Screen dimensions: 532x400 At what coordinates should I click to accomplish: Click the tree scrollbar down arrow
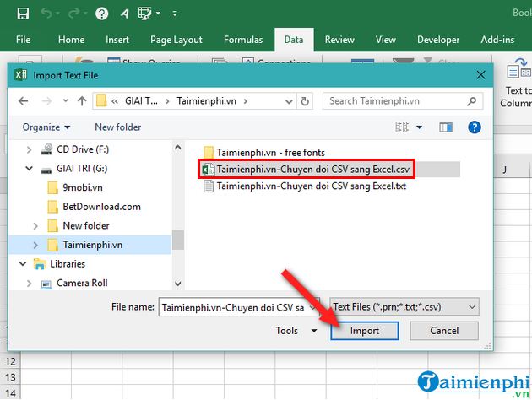point(178,284)
